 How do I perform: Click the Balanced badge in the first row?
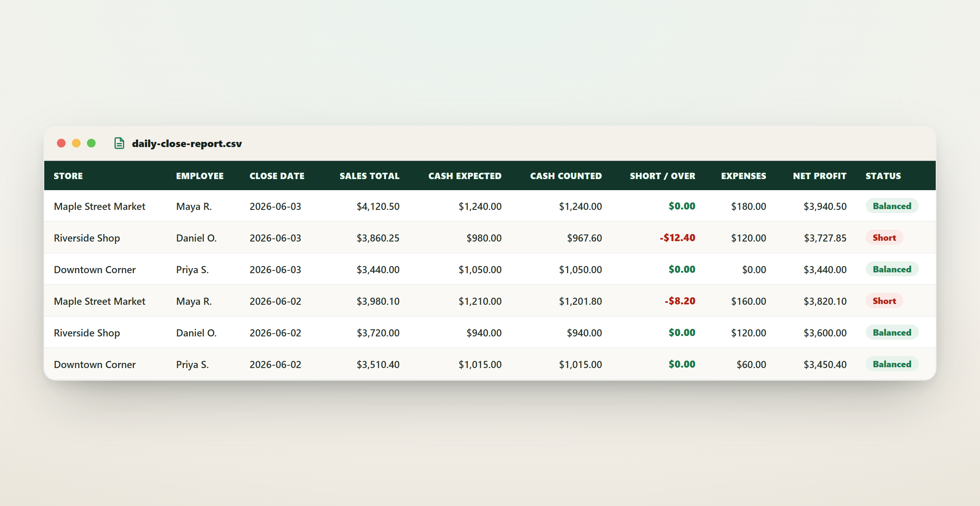892,206
